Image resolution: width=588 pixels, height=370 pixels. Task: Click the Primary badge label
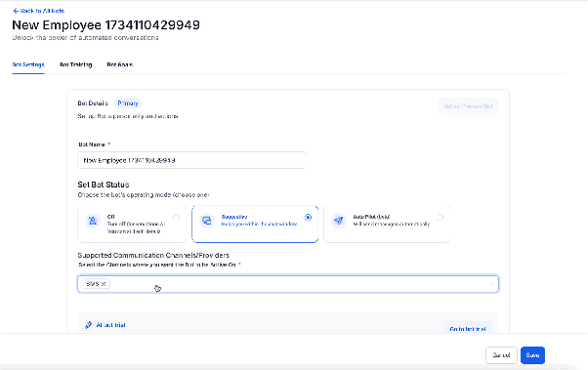(128, 103)
